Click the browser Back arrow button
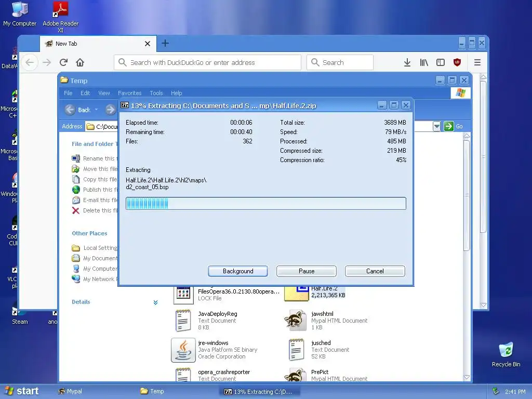Image resolution: width=532 pixels, height=399 pixels. pyautogui.click(x=30, y=62)
